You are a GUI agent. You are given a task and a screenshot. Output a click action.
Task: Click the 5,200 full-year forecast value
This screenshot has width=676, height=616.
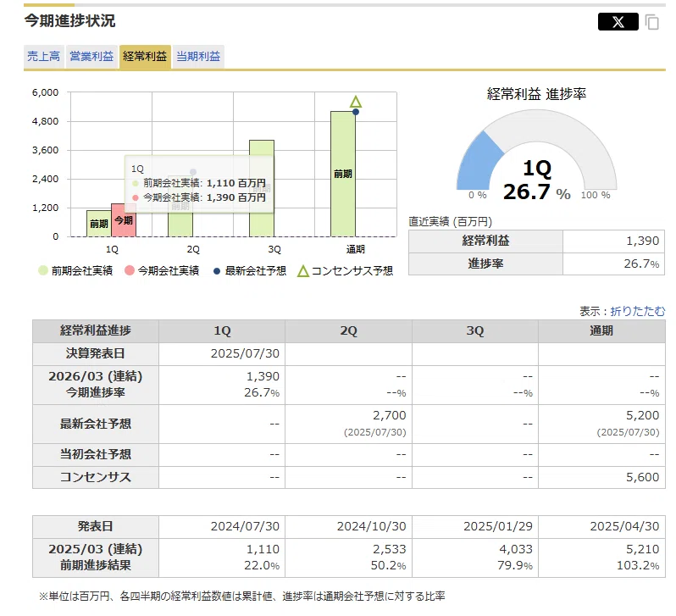coord(642,415)
